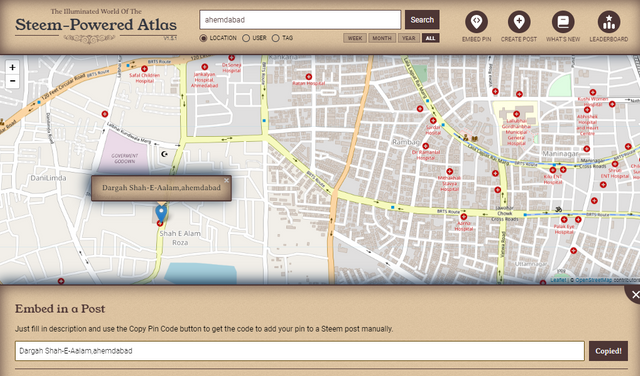Image resolution: width=640 pixels, height=376 pixels.
Task: Click the Maninagar area label
Action: pos(560,154)
